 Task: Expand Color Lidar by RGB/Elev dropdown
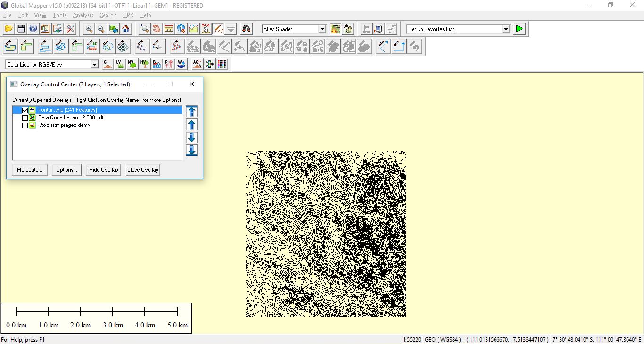click(x=94, y=65)
